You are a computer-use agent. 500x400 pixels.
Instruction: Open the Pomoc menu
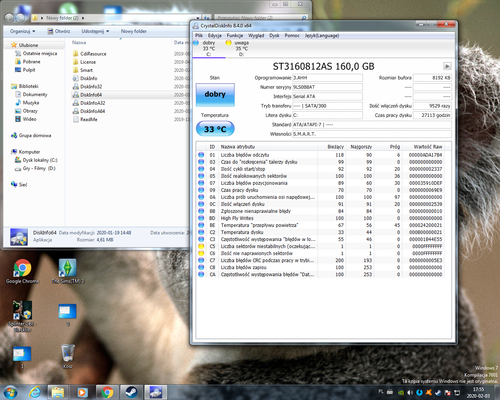tap(292, 35)
